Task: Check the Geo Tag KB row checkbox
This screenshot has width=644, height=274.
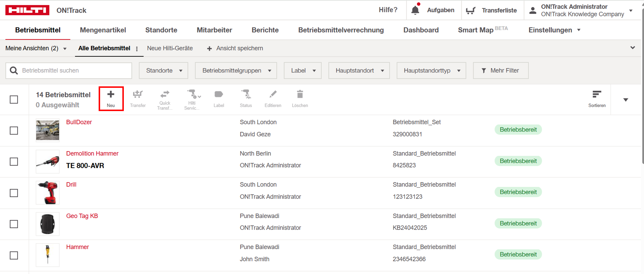Action: click(x=14, y=224)
